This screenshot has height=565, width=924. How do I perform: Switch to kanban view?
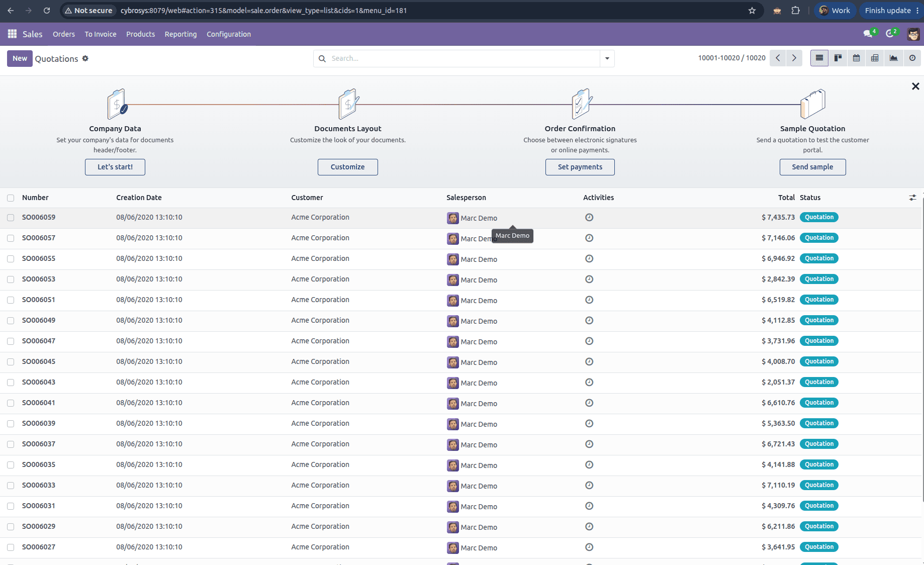(838, 58)
